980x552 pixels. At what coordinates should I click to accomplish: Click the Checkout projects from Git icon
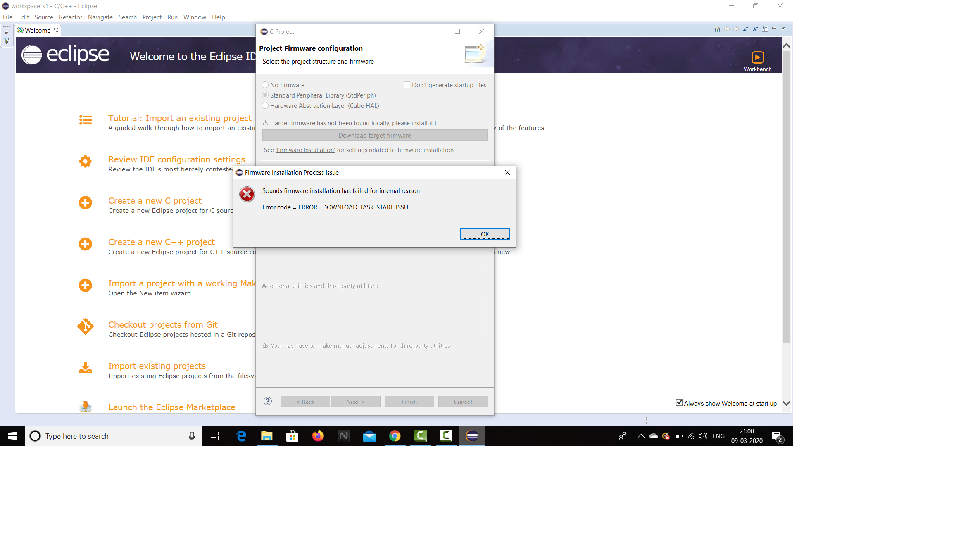point(86,326)
